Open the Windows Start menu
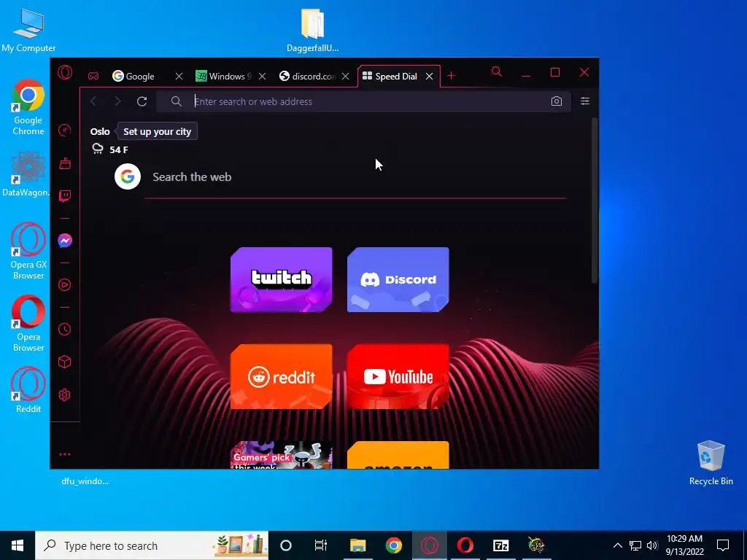747x560 pixels. [x=18, y=545]
